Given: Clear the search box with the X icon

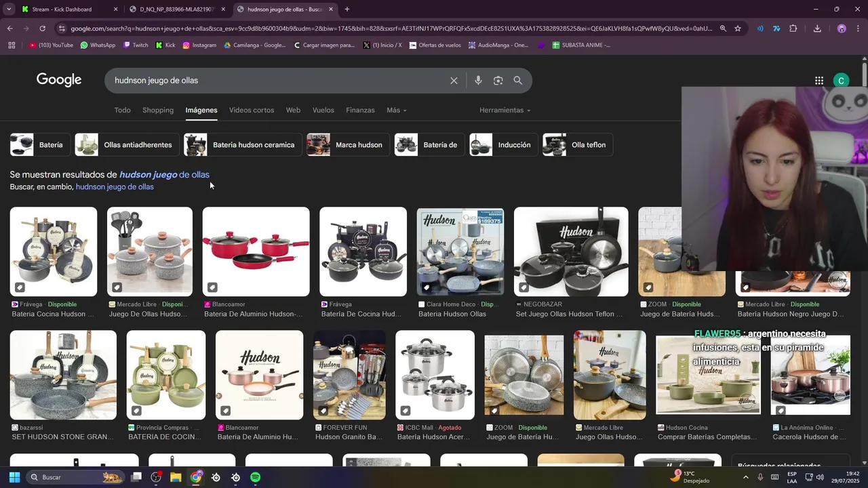Looking at the screenshot, I should [x=454, y=81].
